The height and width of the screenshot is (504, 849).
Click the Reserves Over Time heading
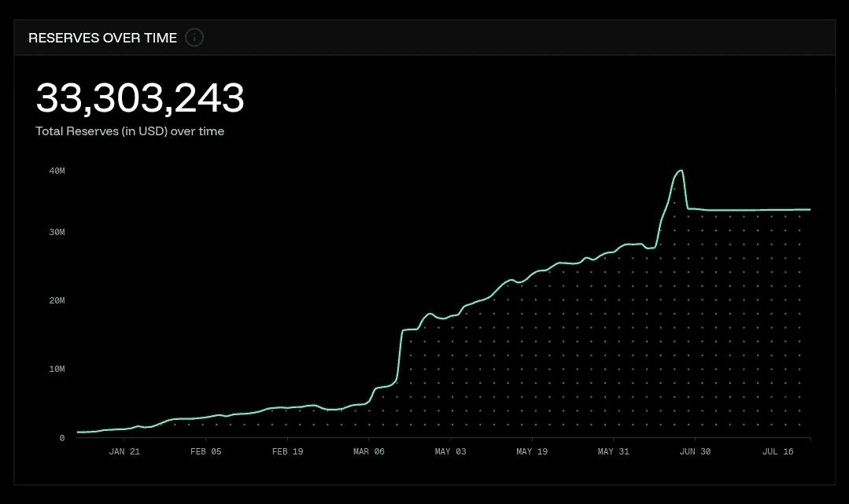(103, 38)
